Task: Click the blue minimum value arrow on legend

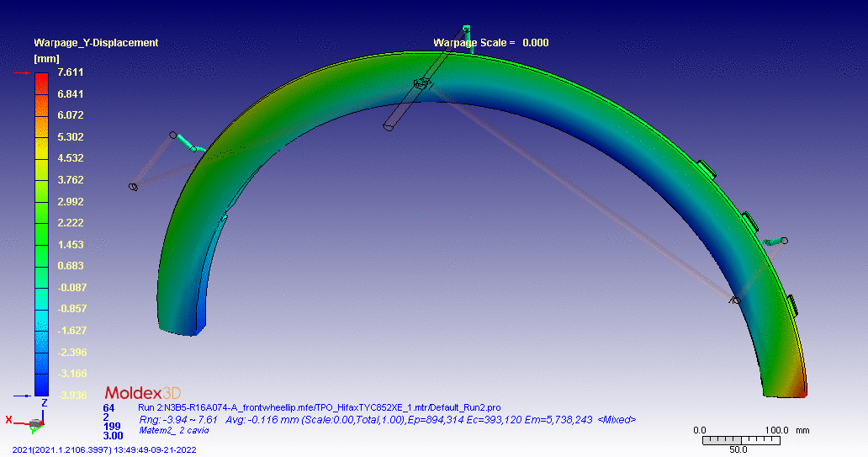Action: coord(22,394)
